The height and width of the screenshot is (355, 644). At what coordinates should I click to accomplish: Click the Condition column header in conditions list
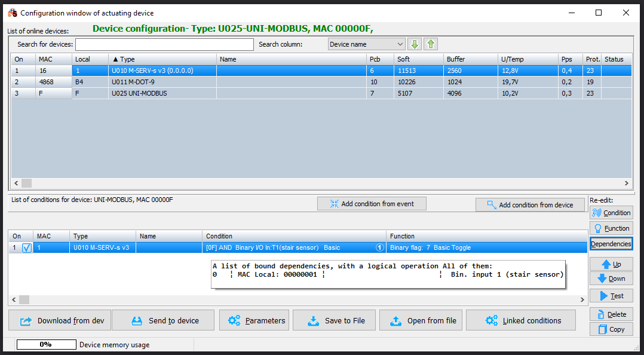click(294, 236)
